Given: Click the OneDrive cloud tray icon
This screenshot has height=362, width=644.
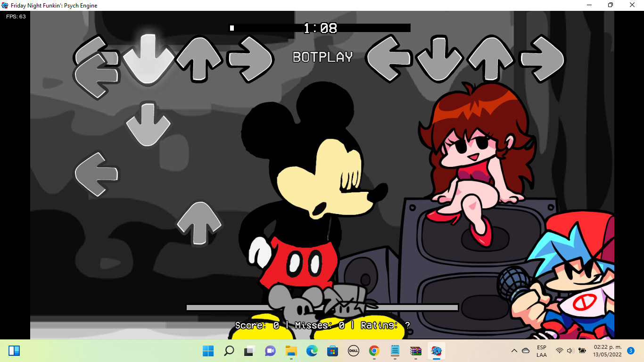Looking at the screenshot, I should coord(526,351).
